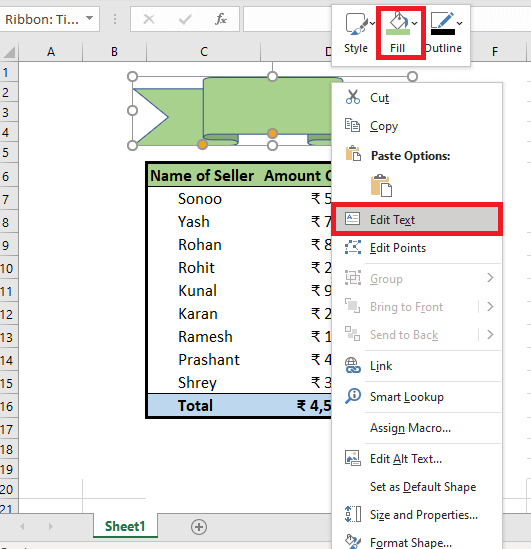Open the Style dropdown arrow
531x549 pixels.
[372, 23]
